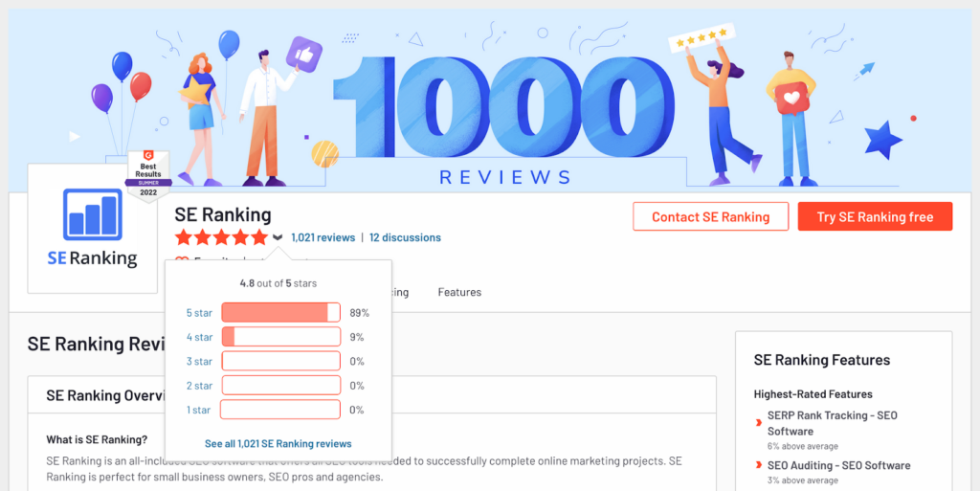Screen dimensions: 980x491
Task: Click the Try SE Ranking free button
Action: point(875,216)
